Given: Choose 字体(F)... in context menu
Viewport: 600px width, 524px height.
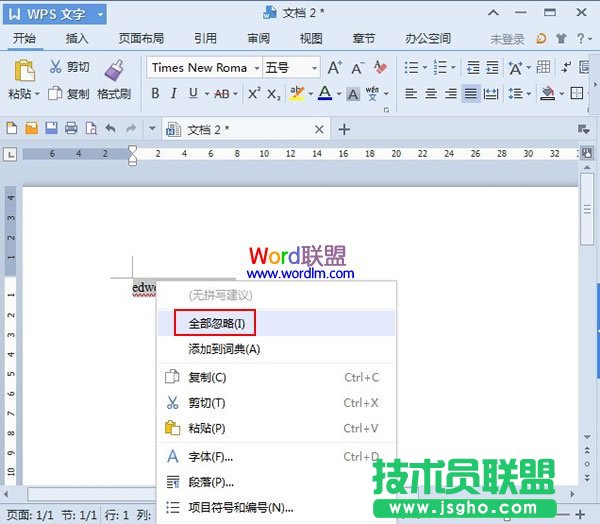Looking at the screenshot, I should [276, 457].
